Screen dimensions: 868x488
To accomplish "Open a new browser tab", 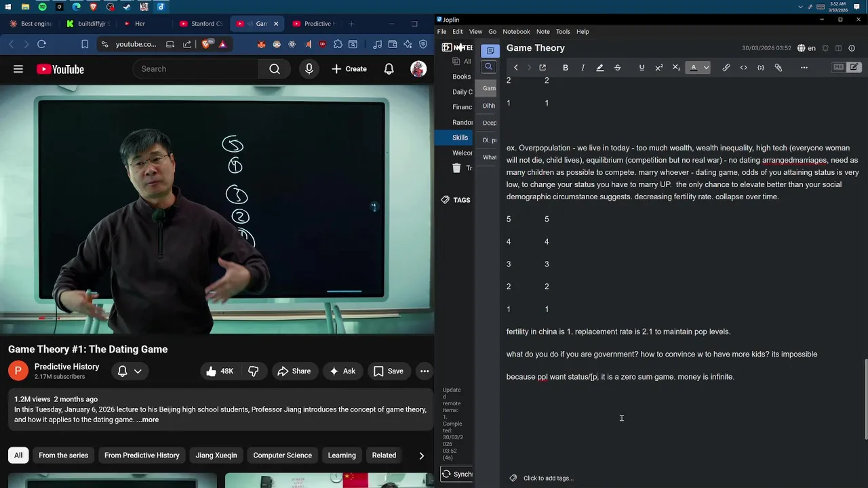I will pyautogui.click(x=351, y=24).
